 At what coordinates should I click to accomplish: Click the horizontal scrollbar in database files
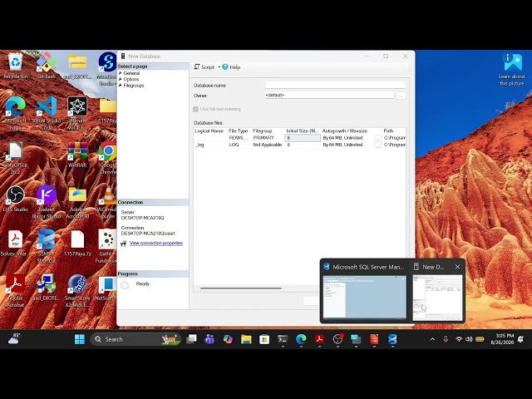click(240, 288)
